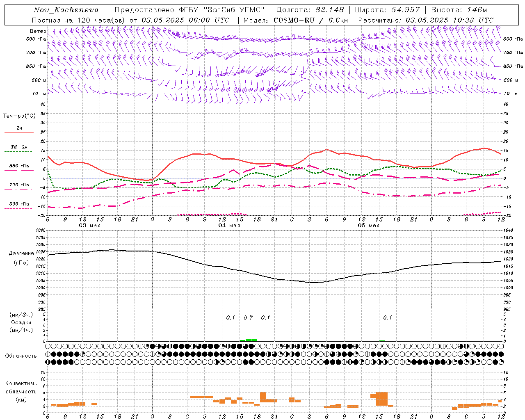The height and width of the screenshot is (420, 525).
Task: Click the Ветер wind panel label
Action: pyautogui.click(x=38, y=31)
